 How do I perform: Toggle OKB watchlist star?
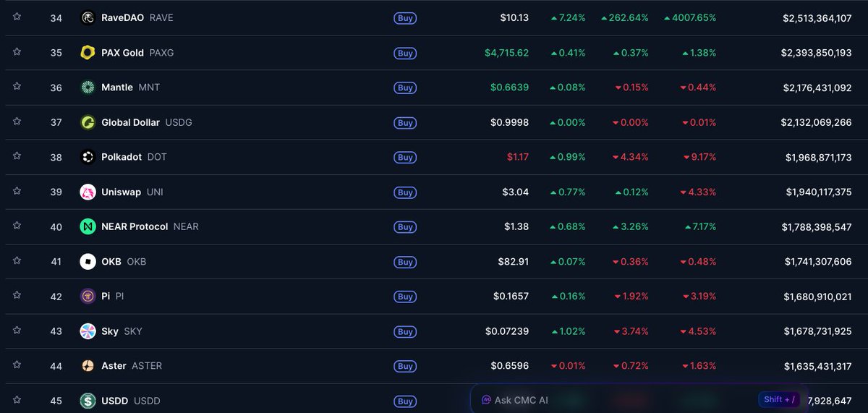click(x=17, y=260)
